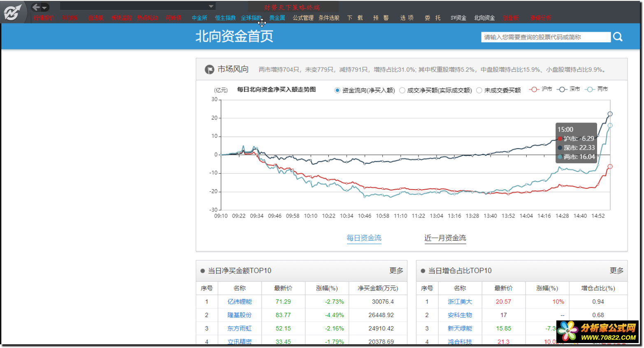Open the 涨停分析 menu
The height and width of the screenshot is (348, 644).
pyautogui.click(x=540, y=18)
